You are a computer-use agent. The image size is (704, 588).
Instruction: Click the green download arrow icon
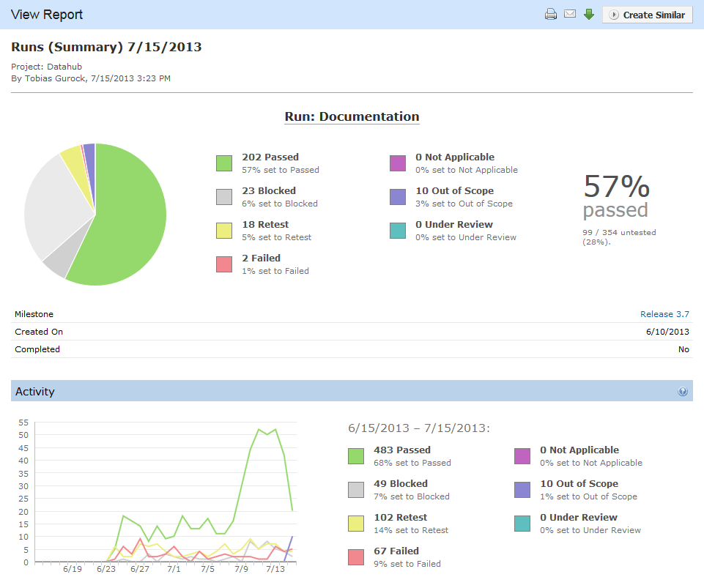[x=588, y=15]
